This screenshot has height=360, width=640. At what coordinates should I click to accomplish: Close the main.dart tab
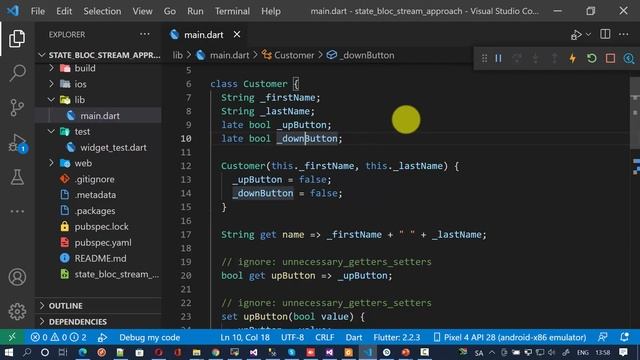tap(237, 35)
